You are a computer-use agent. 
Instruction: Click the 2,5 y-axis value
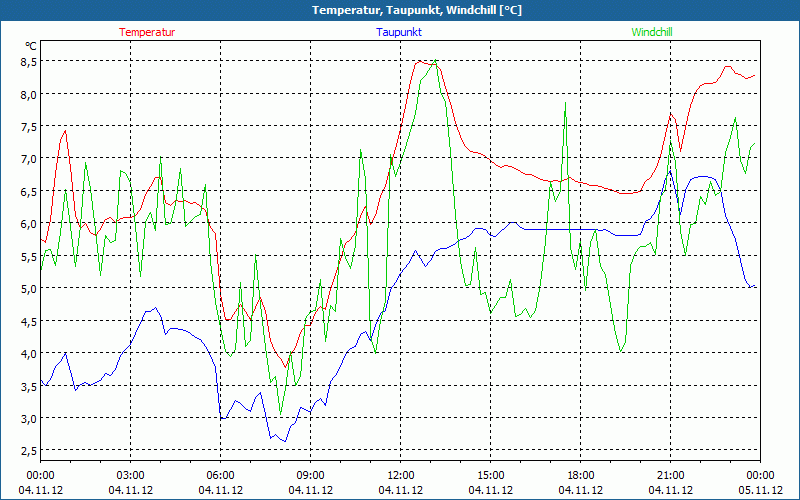click(x=30, y=451)
